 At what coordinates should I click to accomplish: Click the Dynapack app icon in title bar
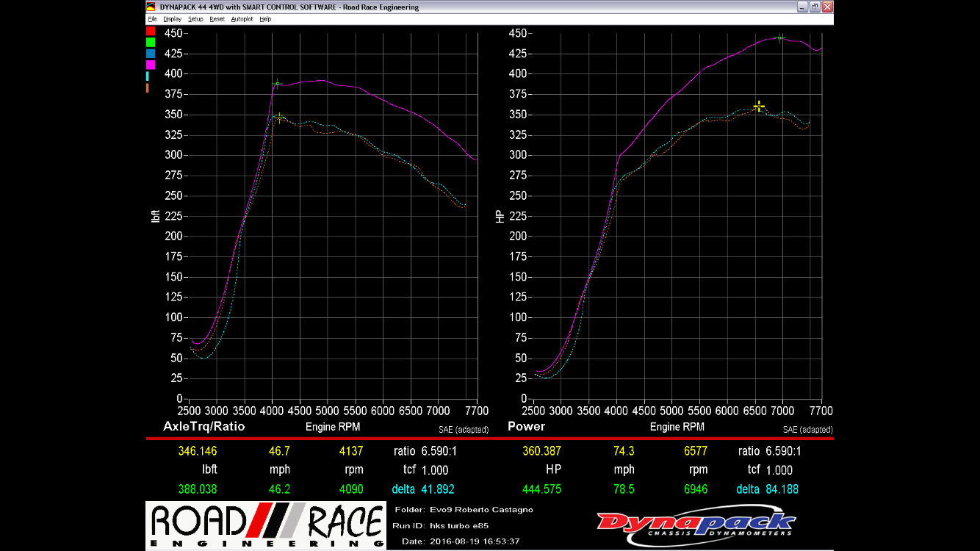tap(151, 7)
